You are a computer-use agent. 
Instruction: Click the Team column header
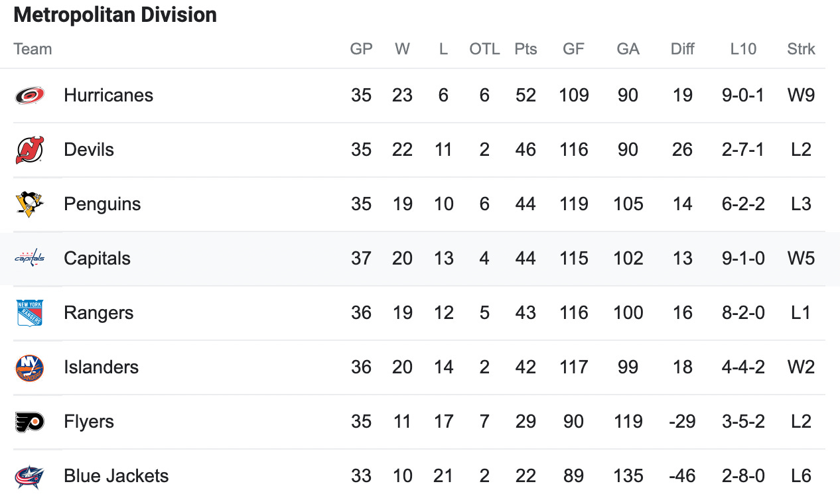point(33,49)
